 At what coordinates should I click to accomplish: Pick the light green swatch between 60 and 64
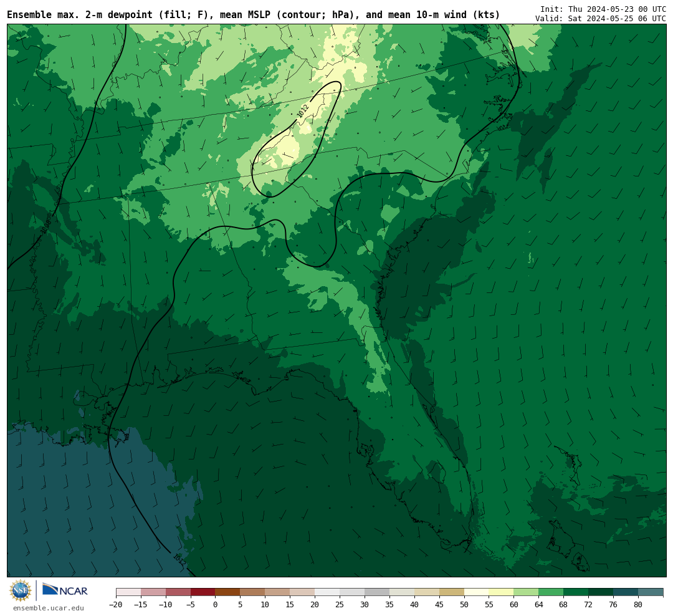[x=527, y=592]
